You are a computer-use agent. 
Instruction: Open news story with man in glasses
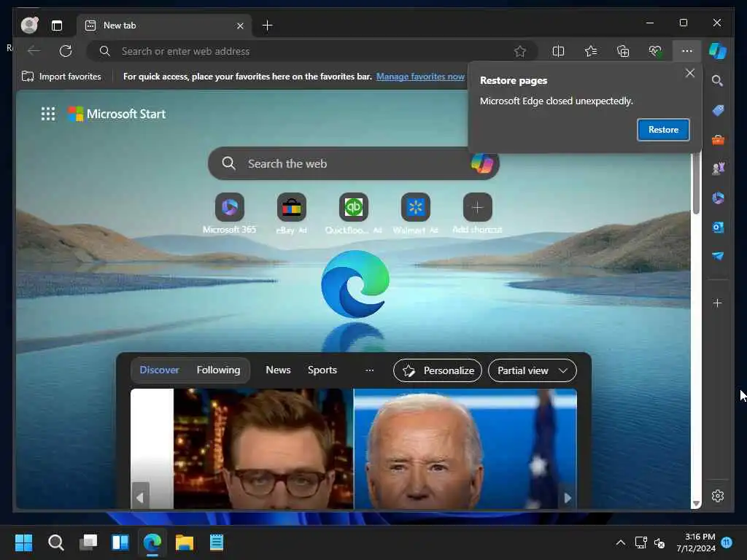click(263, 449)
